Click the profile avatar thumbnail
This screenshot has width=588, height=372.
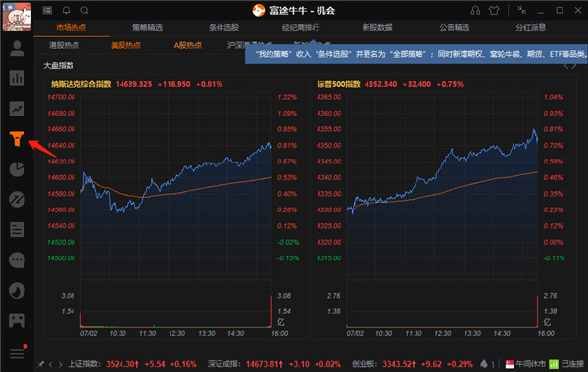pyautogui.click(x=17, y=17)
